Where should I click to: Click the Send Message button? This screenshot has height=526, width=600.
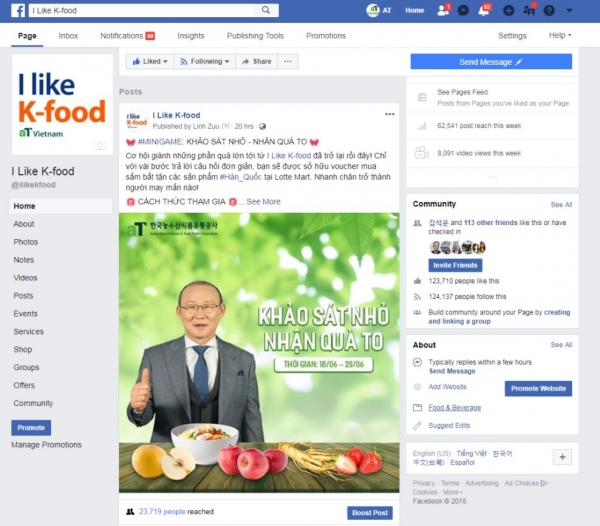tap(491, 62)
